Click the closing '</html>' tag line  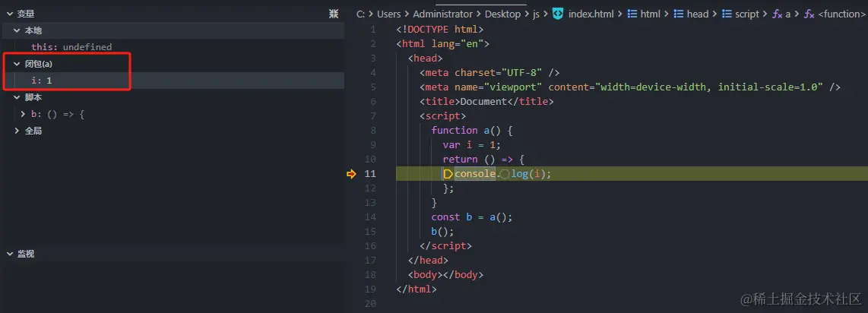[417, 289]
